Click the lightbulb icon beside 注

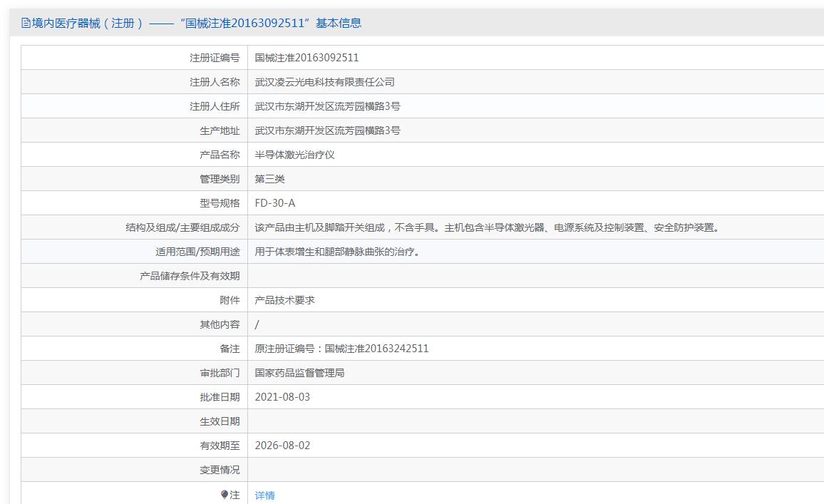pyautogui.click(x=225, y=495)
